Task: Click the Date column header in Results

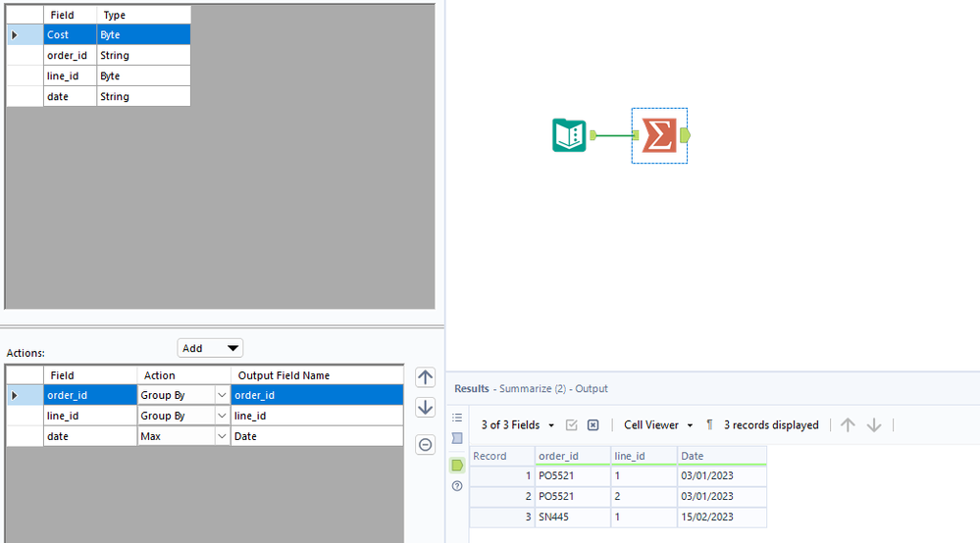Action: tap(722, 456)
